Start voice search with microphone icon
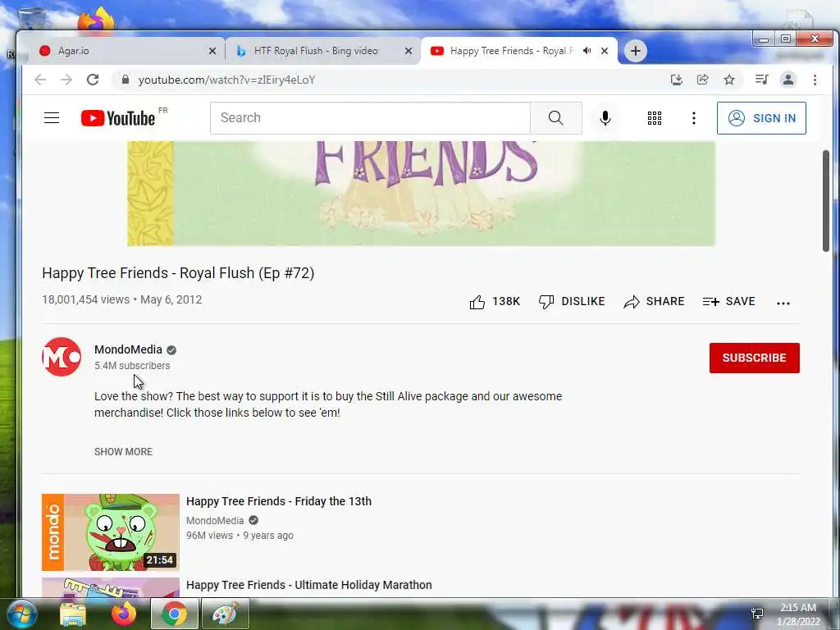Viewport: 840px width, 630px height. pos(605,118)
